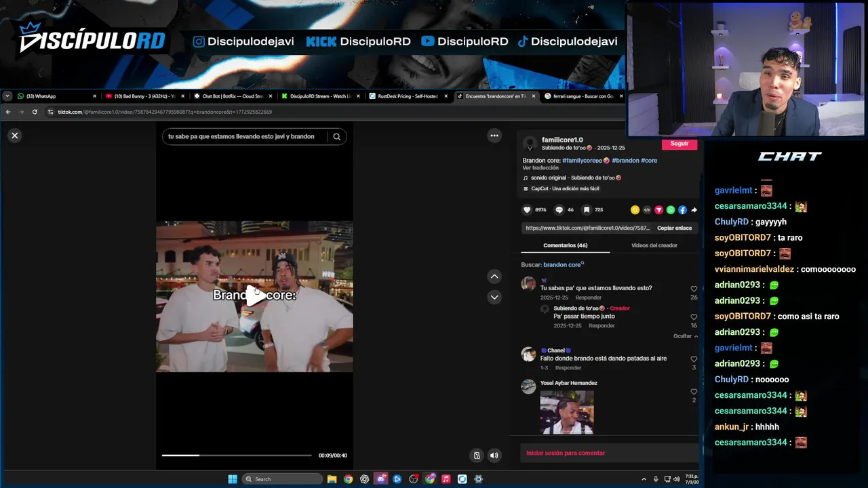Switch to DiscipuloRD Stream tab
Image resolution: width=868 pixels, height=488 pixels.
(x=321, y=96)
